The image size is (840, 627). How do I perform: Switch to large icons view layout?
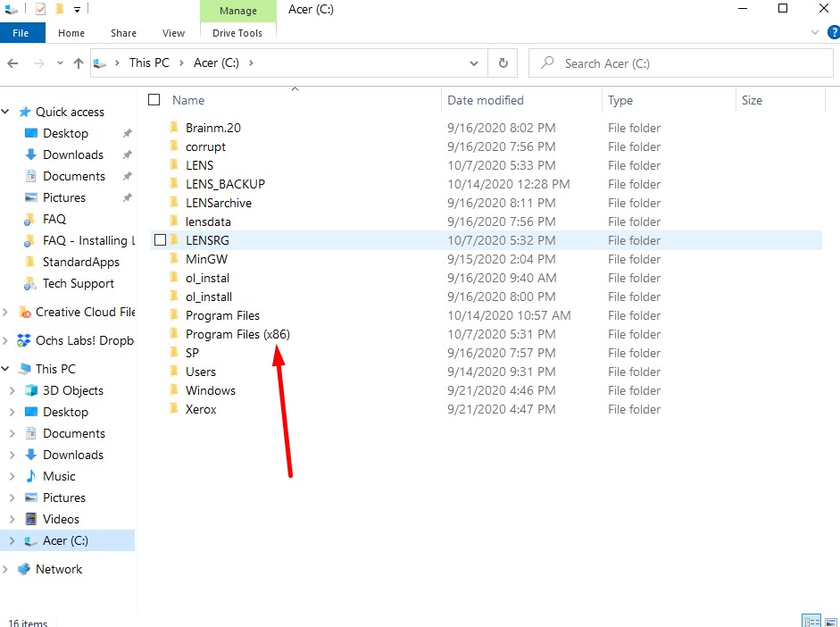[x=831, y=621]
